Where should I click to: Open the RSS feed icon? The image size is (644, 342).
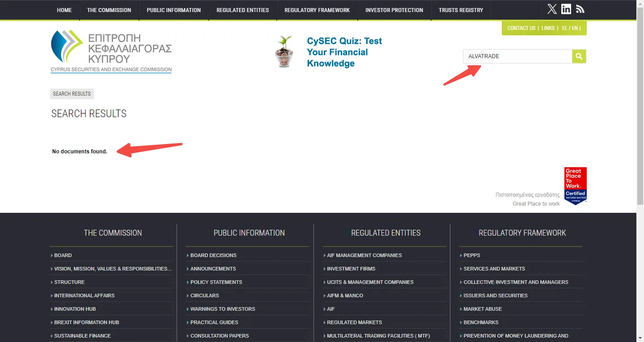click(580, 9)
